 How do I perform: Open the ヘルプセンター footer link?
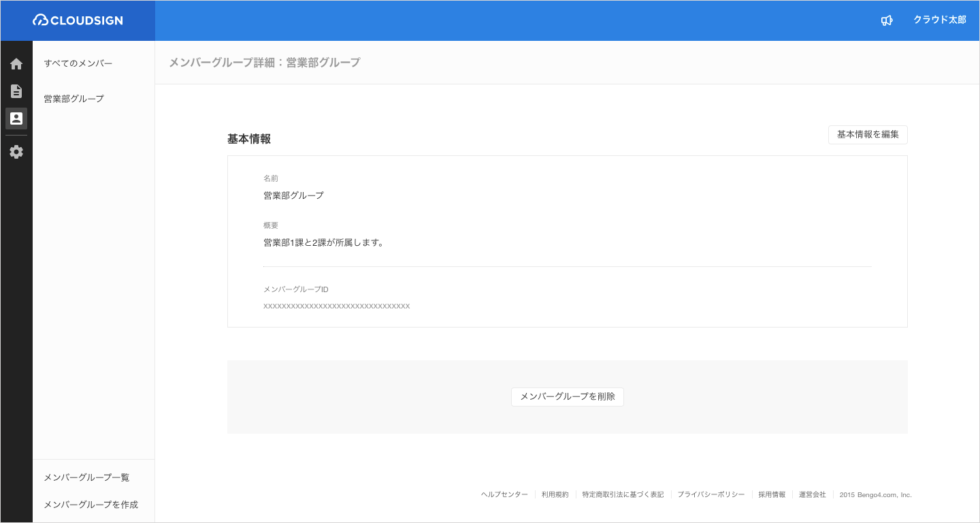504,494
